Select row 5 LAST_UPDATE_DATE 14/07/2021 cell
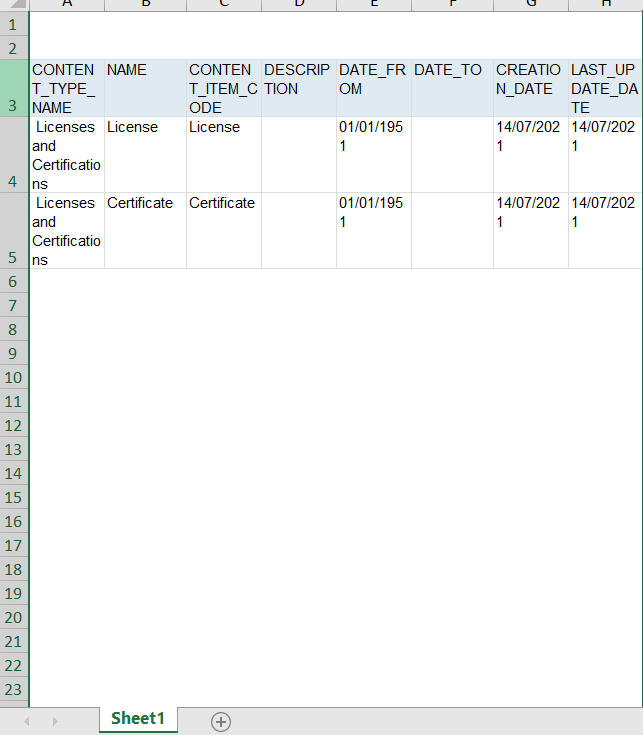The height and width of the screenshot is (735, 643). coord(606,231)
